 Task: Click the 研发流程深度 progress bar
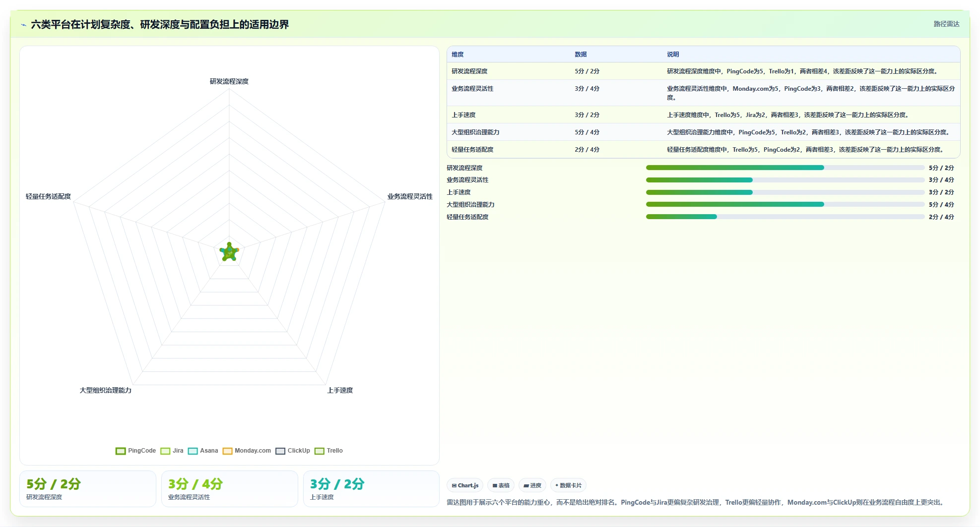pyautogui.click(x=785, y=168)
